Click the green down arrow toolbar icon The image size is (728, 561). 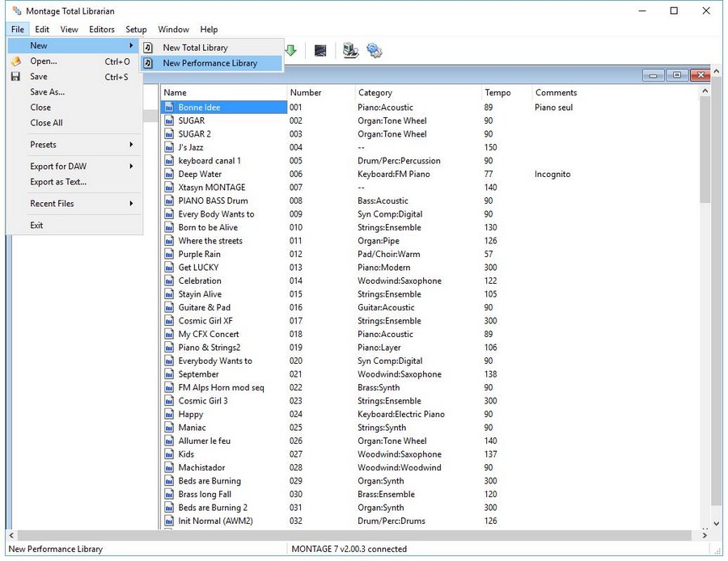[290, 50]
